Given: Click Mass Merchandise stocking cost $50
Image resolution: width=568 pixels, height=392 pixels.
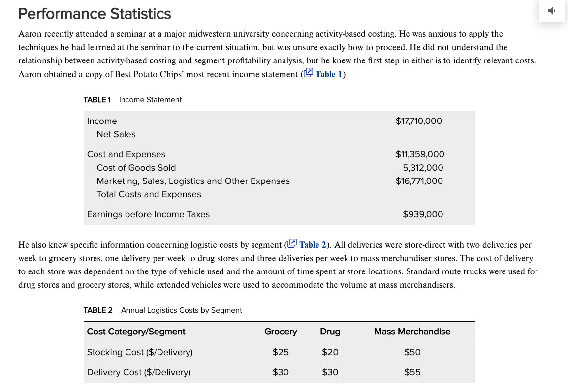Looking at the screenshot, I should 412,352.
